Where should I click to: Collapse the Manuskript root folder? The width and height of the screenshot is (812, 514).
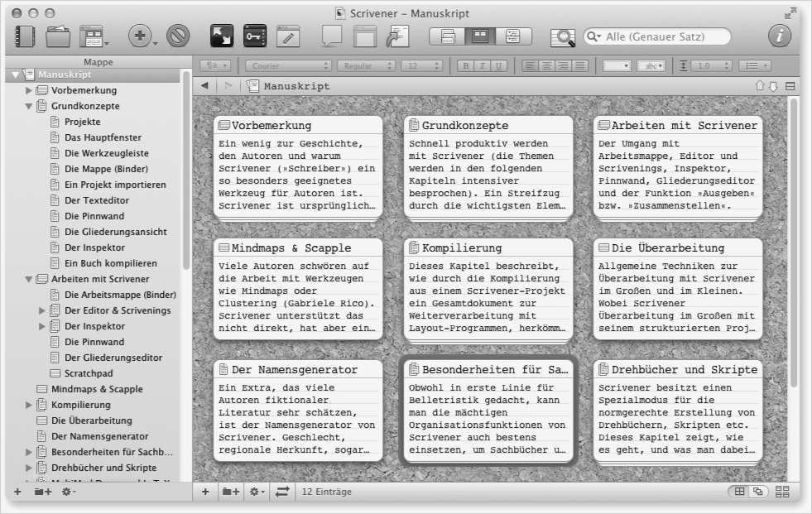15,74
